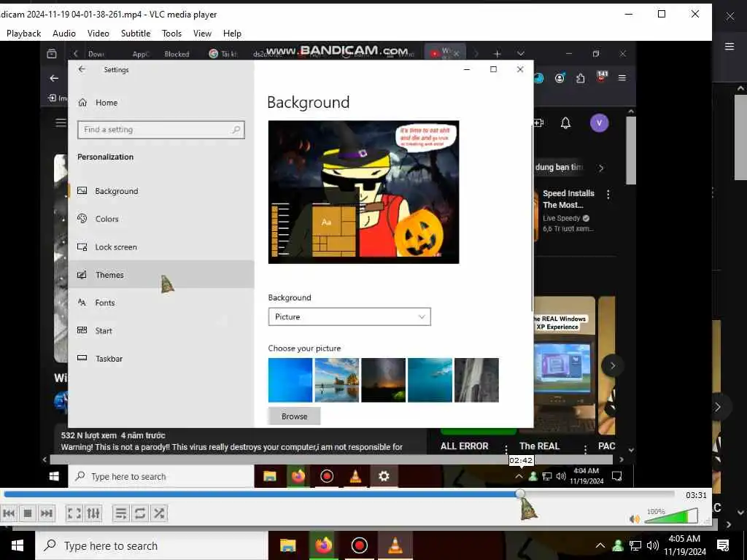The width and height of the screenshot is (747, 560).
Task: In the video, click the Browse button
Action: coord(294,416)
